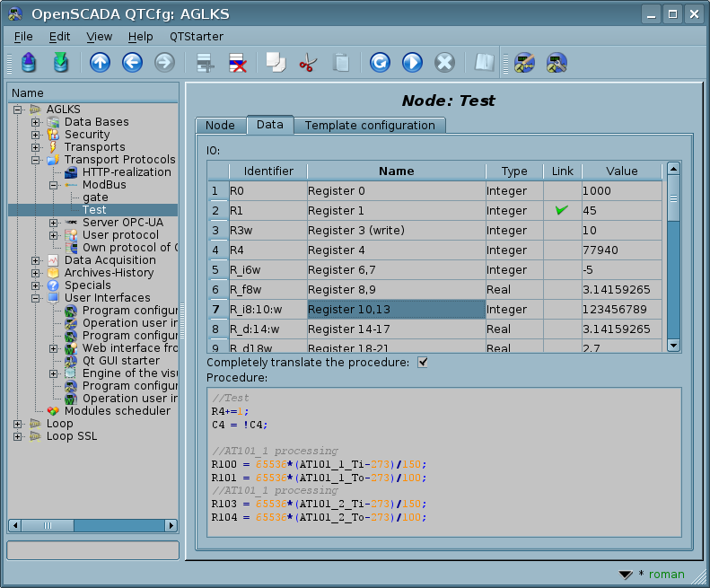Uncheck Completely translate the procedure checkbox
This screenshot has width=710, height=588.
423,363
